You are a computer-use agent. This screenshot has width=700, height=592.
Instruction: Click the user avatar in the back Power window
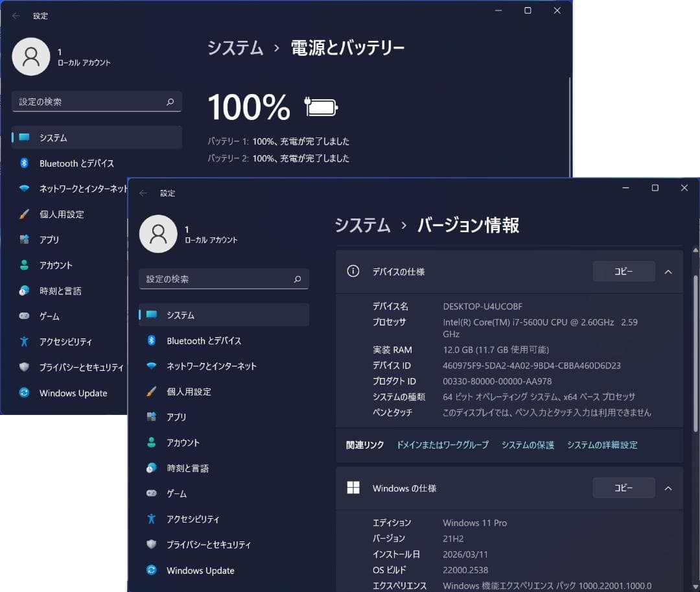pos(31,56)
